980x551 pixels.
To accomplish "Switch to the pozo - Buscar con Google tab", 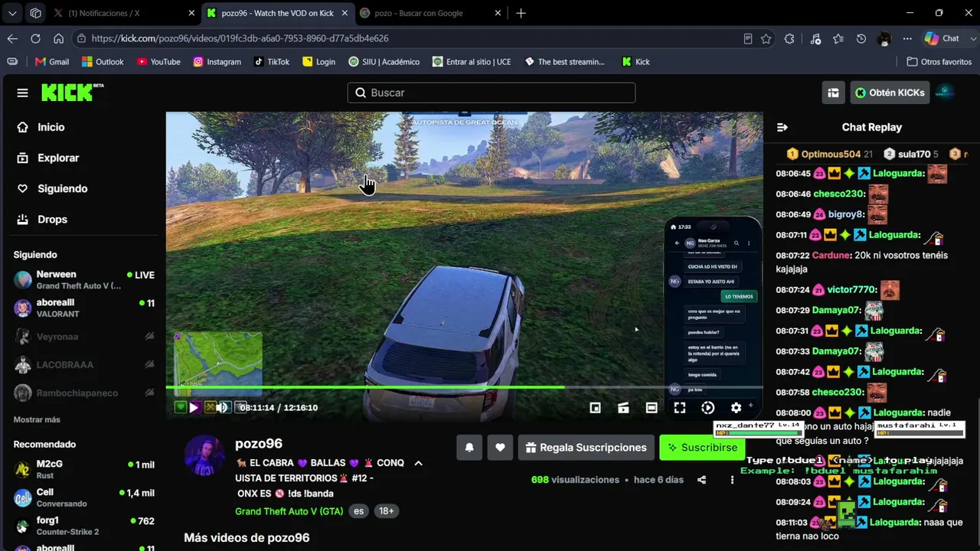I will (x=430, y=13).
